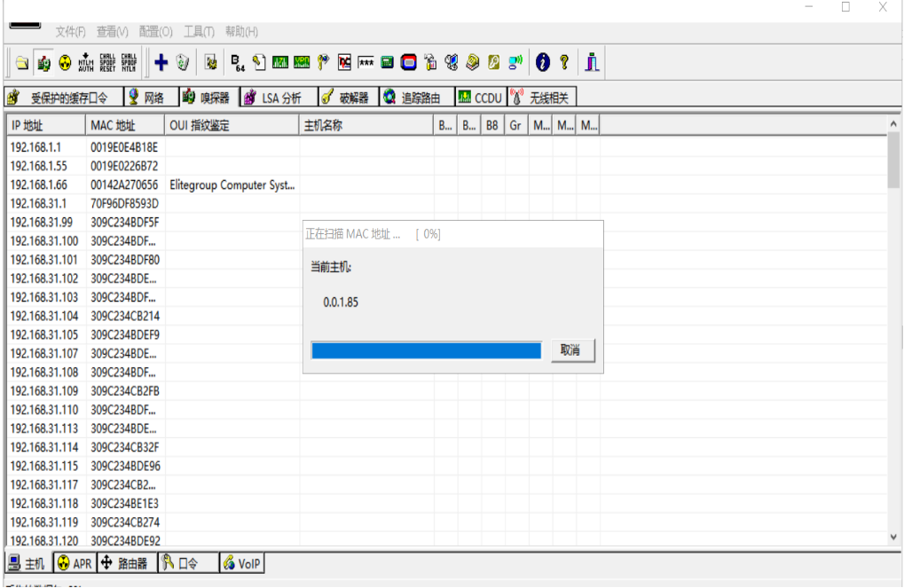Screen dimensions: 904x588
Task: Sort by the IP 地址 column header
Action: pyautogui.click(x=46, y=125)
